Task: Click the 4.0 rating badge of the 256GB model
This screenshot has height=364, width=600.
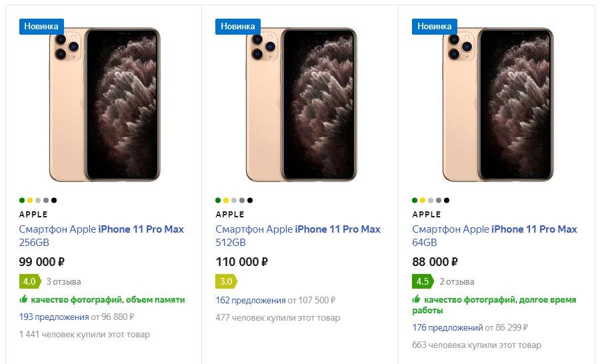Action: [30, 281]
